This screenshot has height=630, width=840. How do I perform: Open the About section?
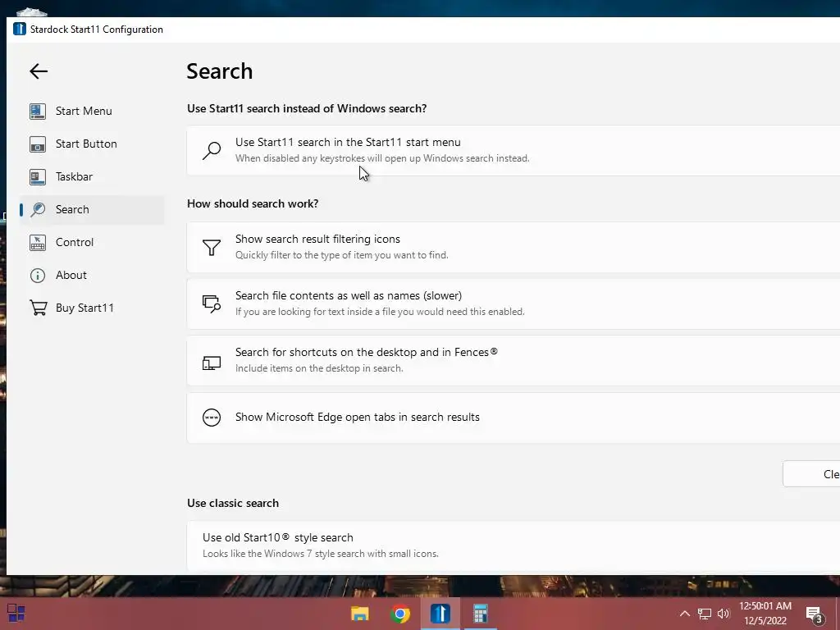click(92, 275)
